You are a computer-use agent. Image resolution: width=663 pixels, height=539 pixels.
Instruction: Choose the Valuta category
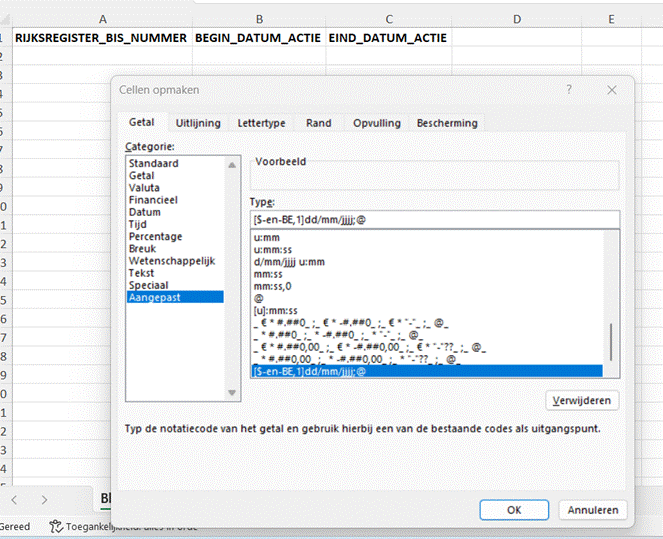click(144, 187)
